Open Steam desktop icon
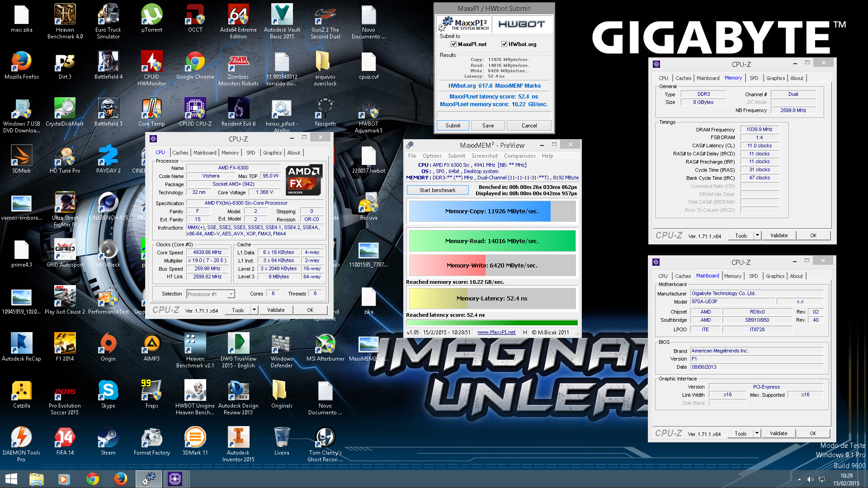868x488 pixels. (108, 441)
